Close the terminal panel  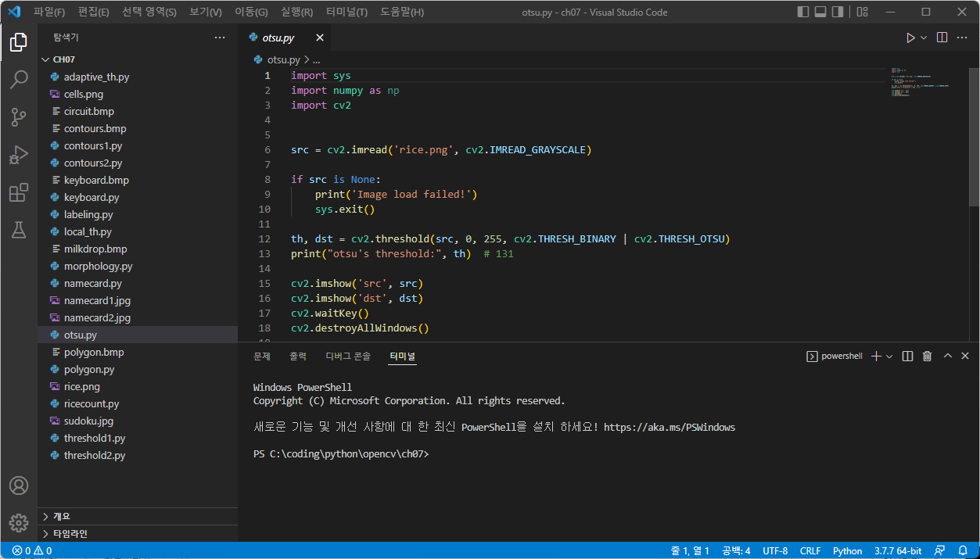click(x=965, y=356)
